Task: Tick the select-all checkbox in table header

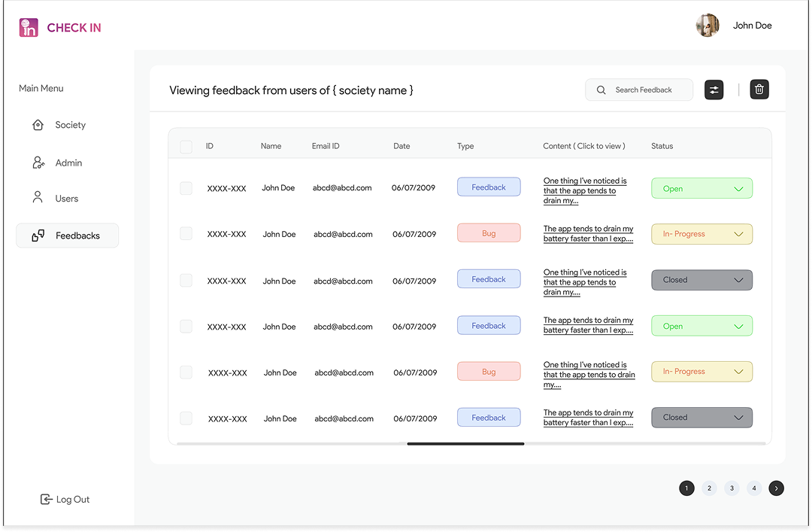Action: click(x=186, y=147)
